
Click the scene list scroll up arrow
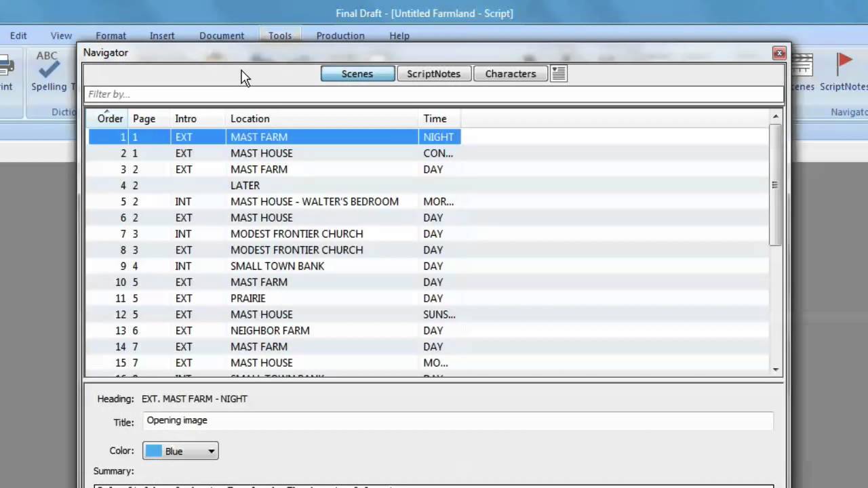tap(775, 117)
